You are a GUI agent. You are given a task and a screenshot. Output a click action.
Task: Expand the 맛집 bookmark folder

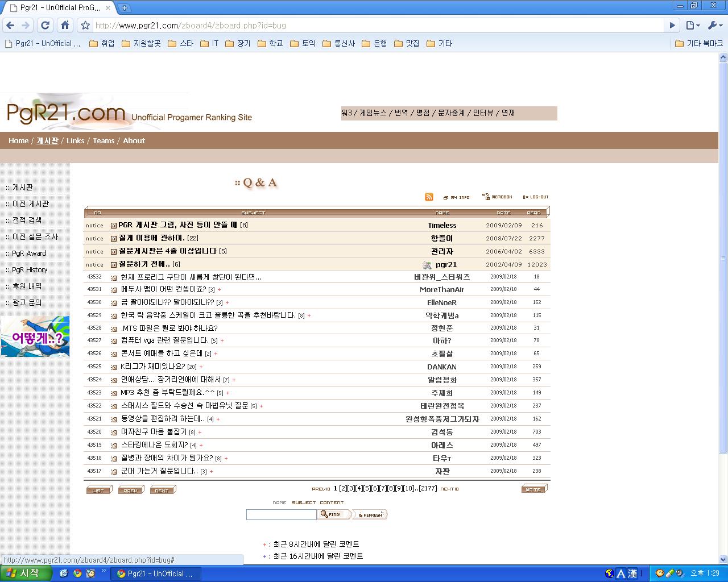coord(407,43)
